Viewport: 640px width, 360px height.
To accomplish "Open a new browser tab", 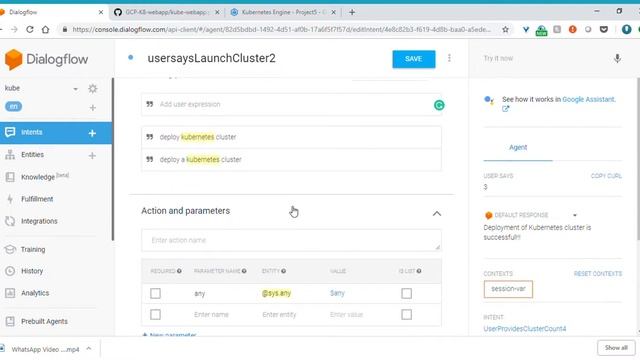I will (351, 12).
